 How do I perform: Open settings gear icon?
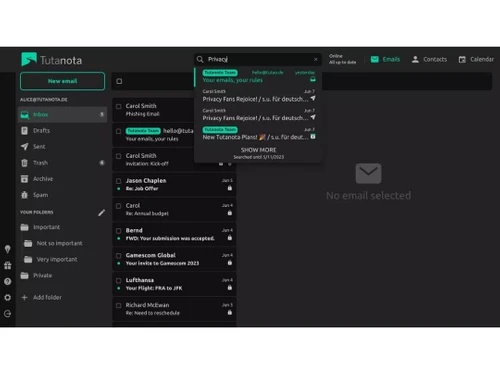(7, 297)
